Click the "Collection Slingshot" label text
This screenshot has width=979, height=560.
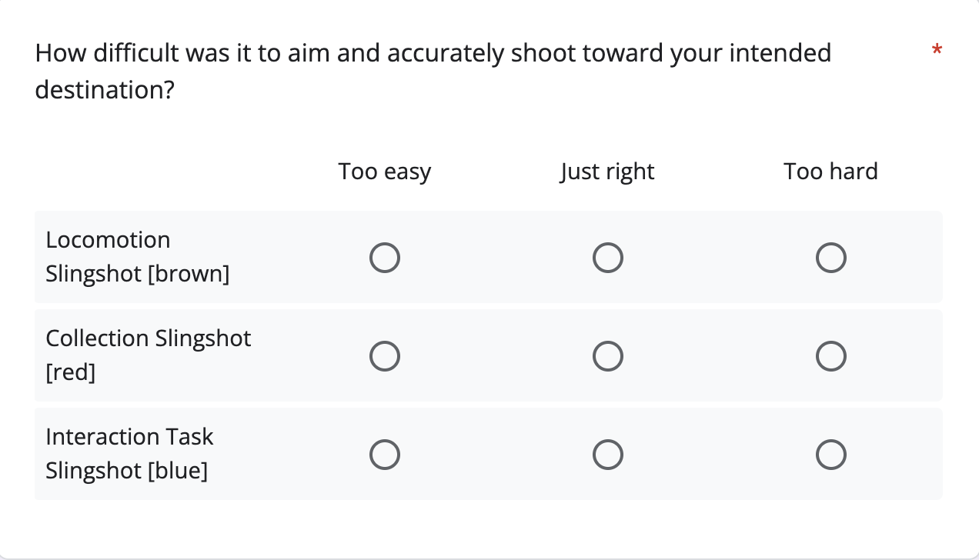click(x=149, y=338)
